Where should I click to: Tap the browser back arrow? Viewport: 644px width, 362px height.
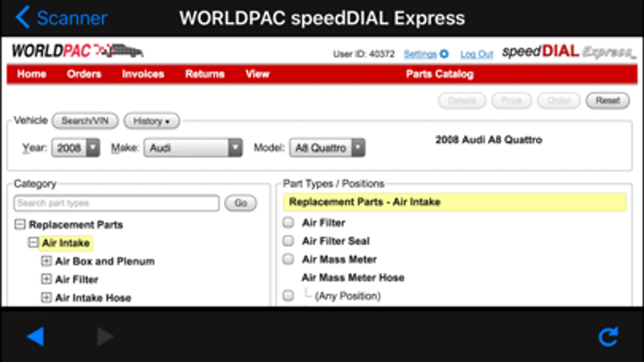35,336
